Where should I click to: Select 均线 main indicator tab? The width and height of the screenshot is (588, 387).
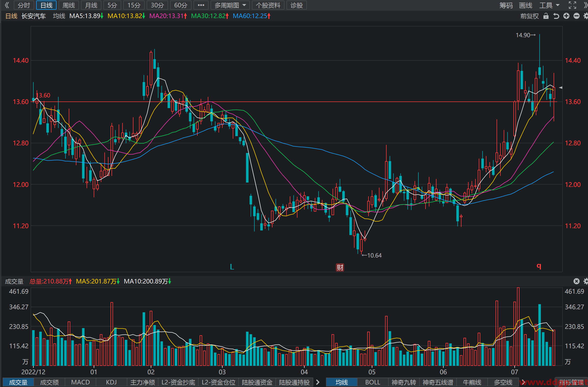[342, 382]
